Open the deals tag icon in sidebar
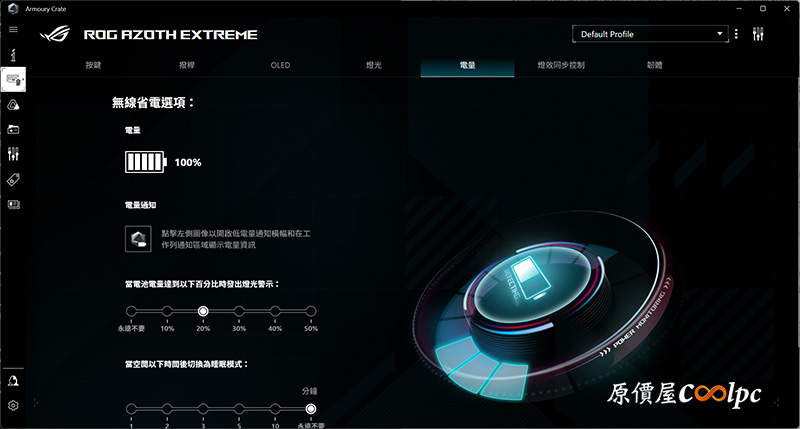Image resolution: width=800 pixels, height=429 pixels. click(x=13, y=180)
